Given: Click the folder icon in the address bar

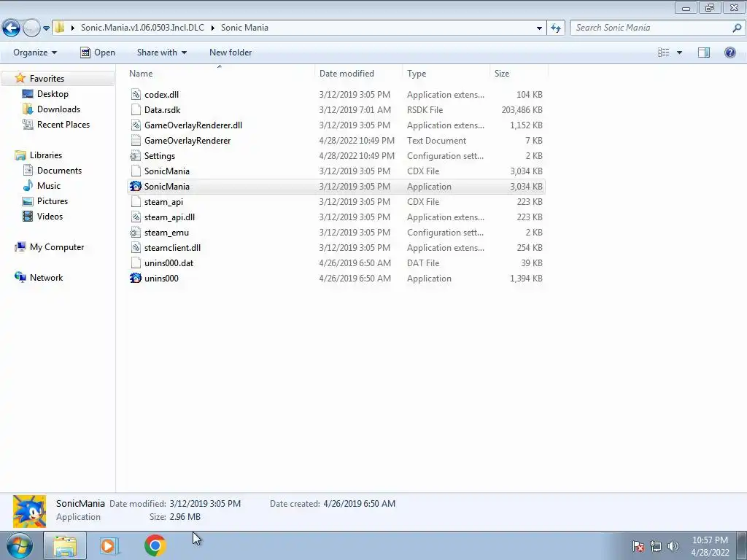Looking at the screenshot, I should [60, 28].
